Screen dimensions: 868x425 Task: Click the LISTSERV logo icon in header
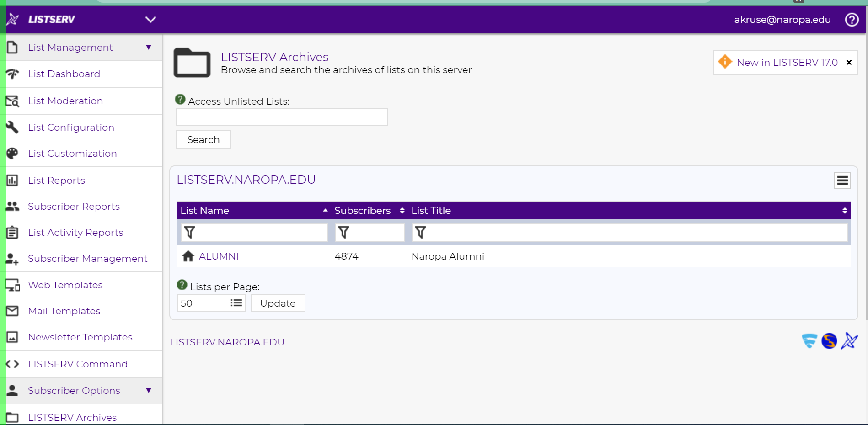[12, 19]
